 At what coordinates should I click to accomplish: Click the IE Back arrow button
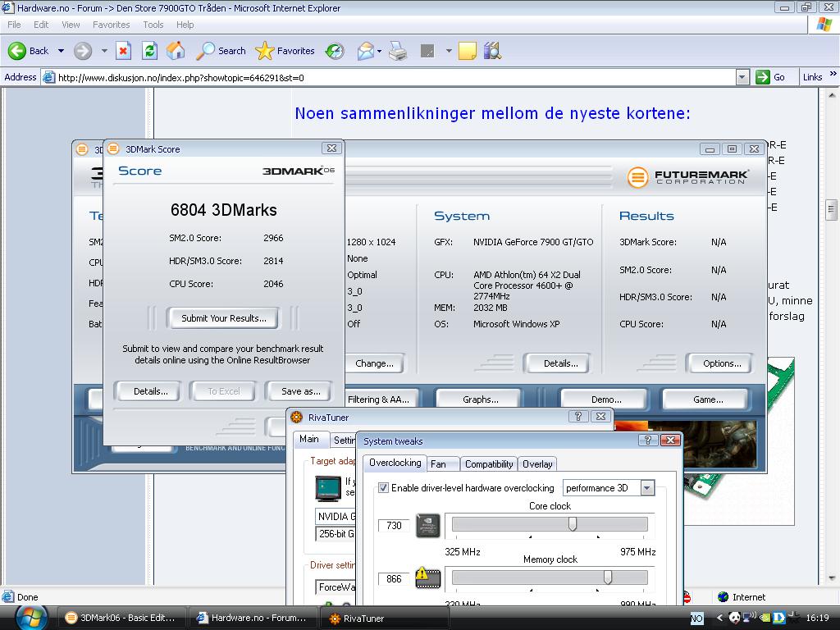pos(17,51)
